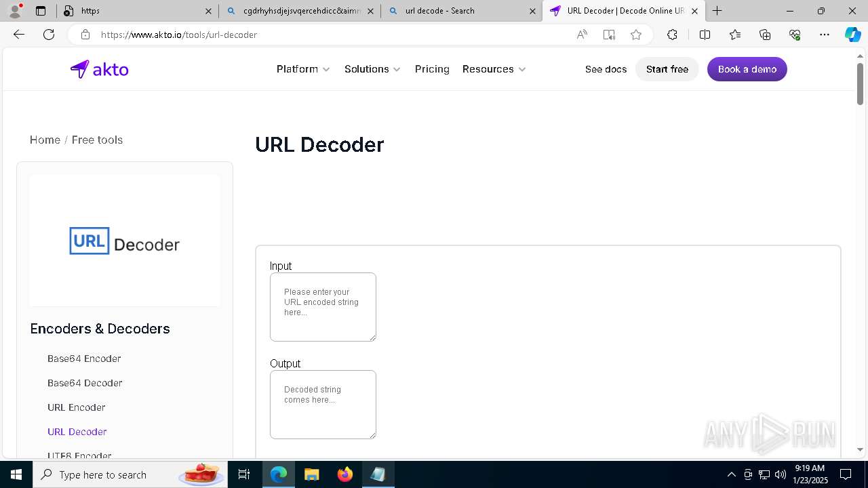Open File Explorer from taskbar
The image size is (868, 488).
[311, 474]
